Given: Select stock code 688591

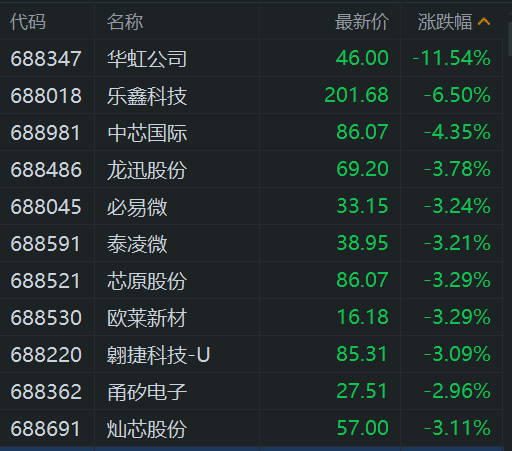Looking at the screenshot, I should (45, 244).
